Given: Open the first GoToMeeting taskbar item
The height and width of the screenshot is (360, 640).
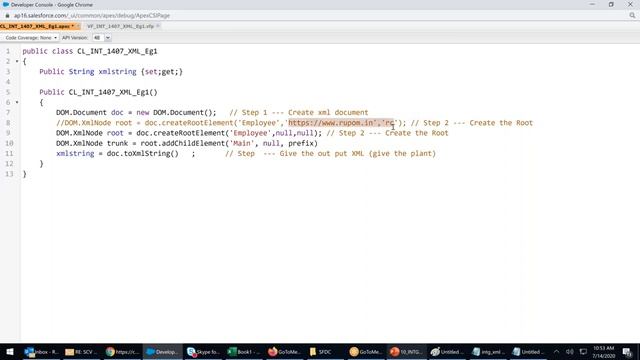Looking at the screenshot, I should (284, 351).
